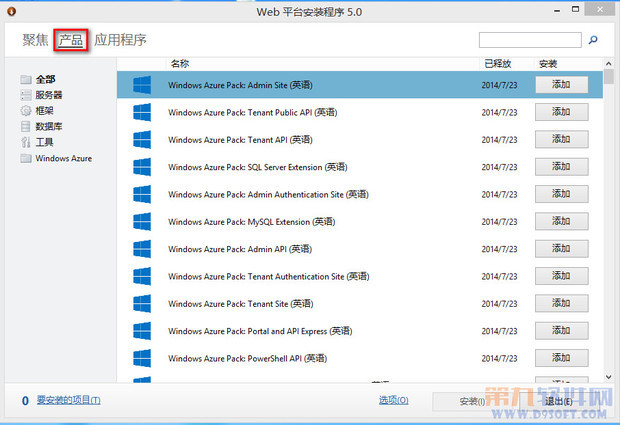Click the 全部 folder icon
Screen dimensions: 620x425
coord(26,79)
